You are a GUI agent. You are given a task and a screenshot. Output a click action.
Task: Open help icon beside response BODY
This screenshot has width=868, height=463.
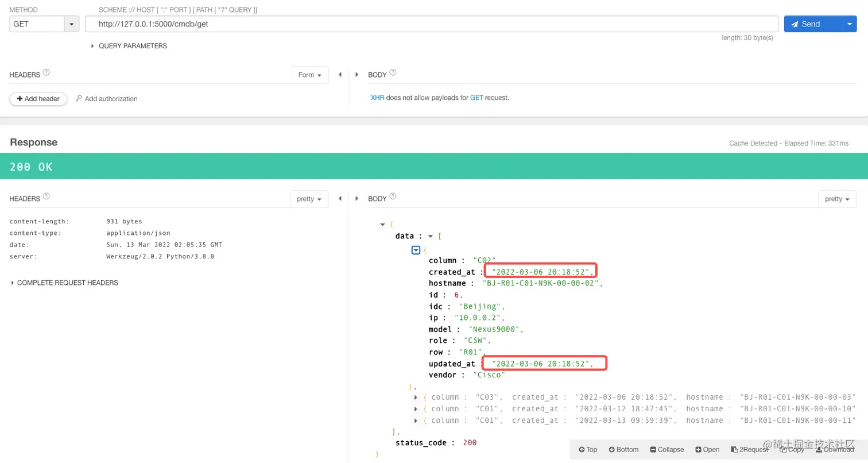(x=393, y=196)
